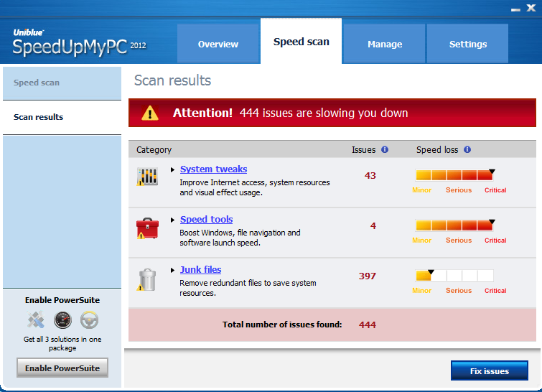Open the System tweaks link

[x=214, y=169]
